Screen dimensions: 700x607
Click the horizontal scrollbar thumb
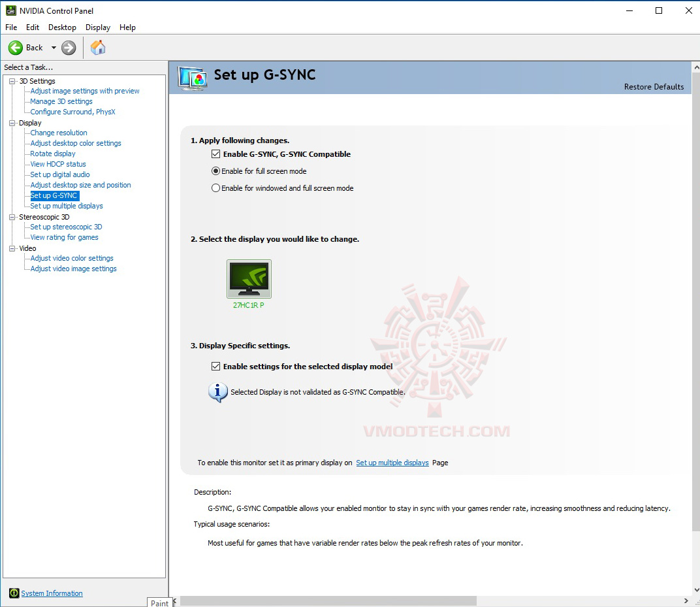click(x=328, y=600)
